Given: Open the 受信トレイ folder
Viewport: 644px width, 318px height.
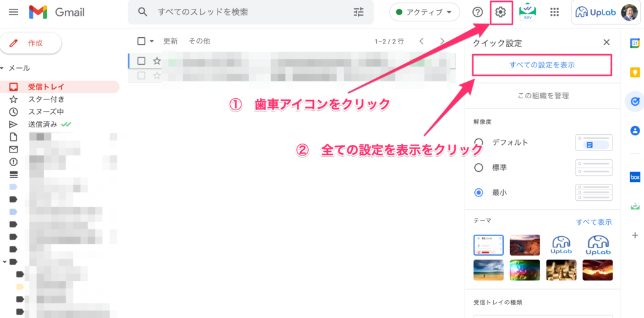Looking at the screenshot, I should 46,87.
